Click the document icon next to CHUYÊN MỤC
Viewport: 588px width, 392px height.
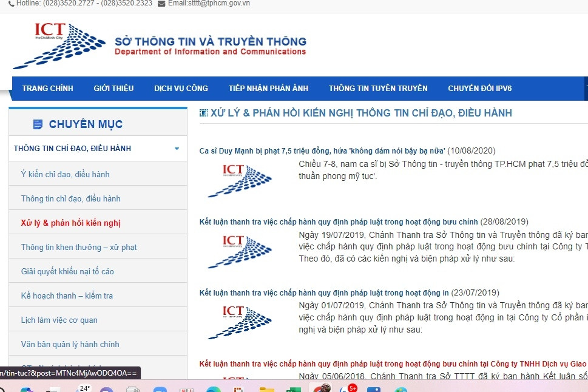(38, 124)
